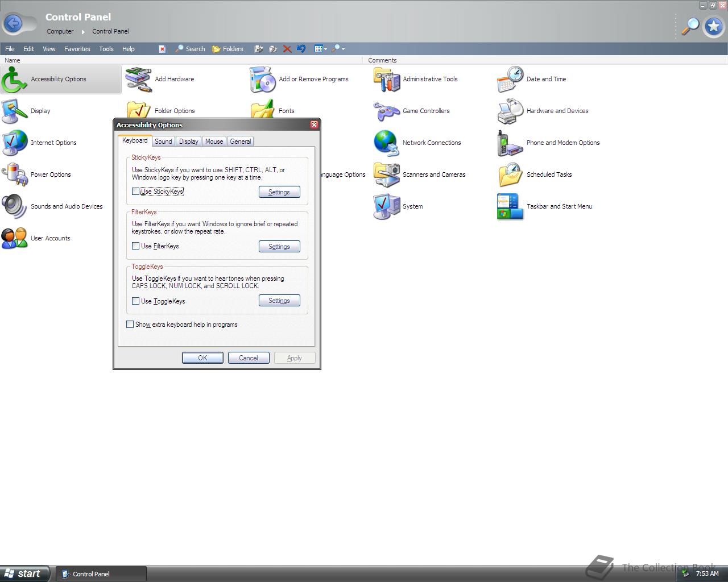Open Scheduled Tasks
This screenshot has width=728, height=582.
tap(535, 174)
